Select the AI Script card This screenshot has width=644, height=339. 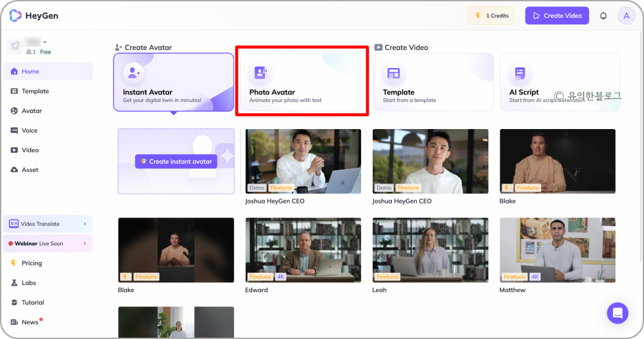click(560, 82)
